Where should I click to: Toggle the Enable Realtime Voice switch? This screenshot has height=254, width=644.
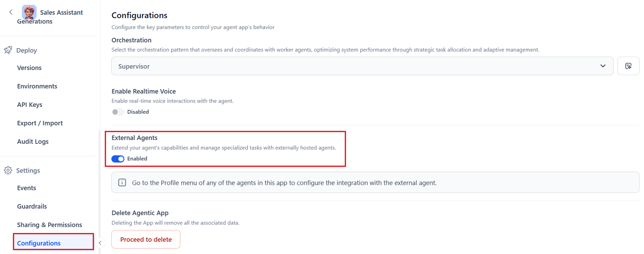(x=118, y=112)
